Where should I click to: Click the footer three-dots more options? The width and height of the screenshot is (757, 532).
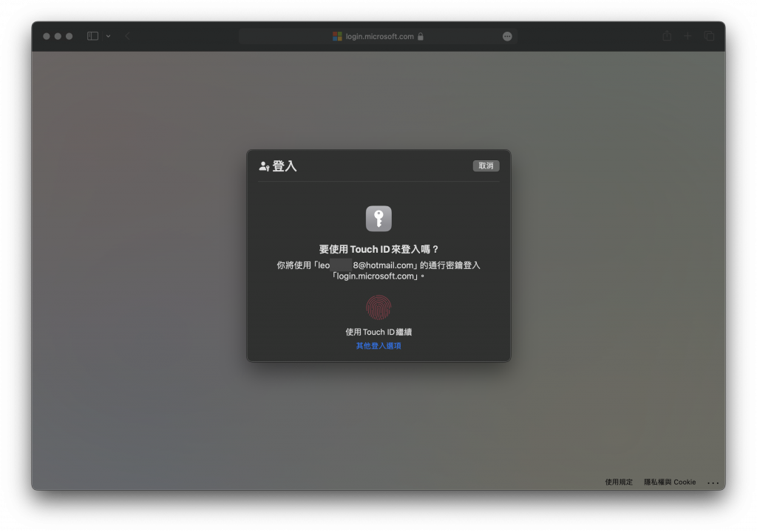[x=713, y=482]
